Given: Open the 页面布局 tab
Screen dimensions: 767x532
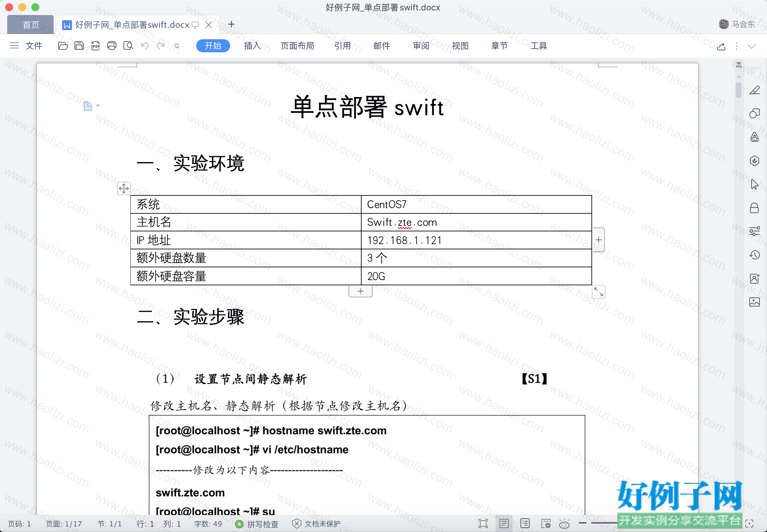Looking at the screenshot, I should (x=297, y=46).
